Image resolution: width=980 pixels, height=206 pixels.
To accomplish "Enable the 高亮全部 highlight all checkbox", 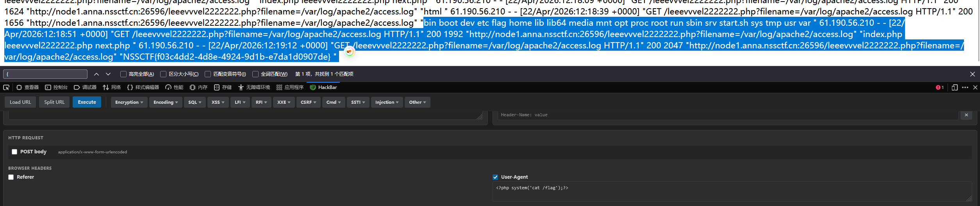I will tap(123, 74).
